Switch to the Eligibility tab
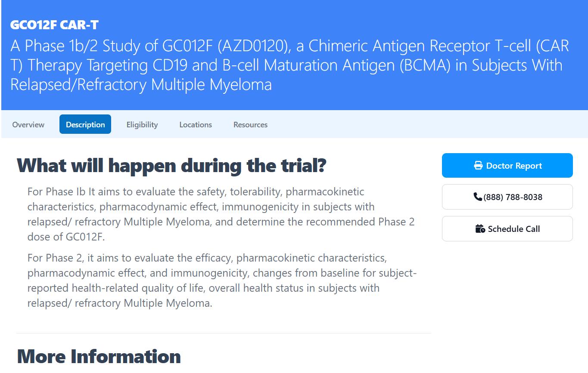The height and width of the screenshot is (373, 588). [x=142, y=125]
